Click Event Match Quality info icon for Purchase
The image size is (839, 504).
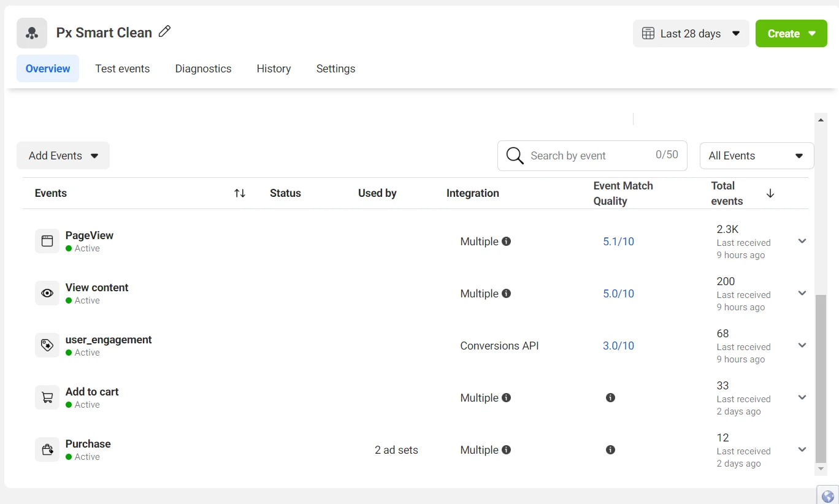(610, 449)
